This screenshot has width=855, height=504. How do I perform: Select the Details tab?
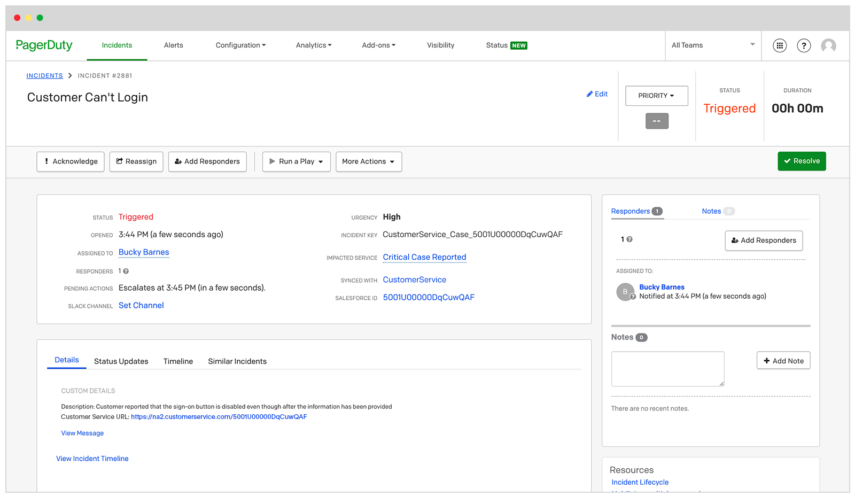(67, 360)
